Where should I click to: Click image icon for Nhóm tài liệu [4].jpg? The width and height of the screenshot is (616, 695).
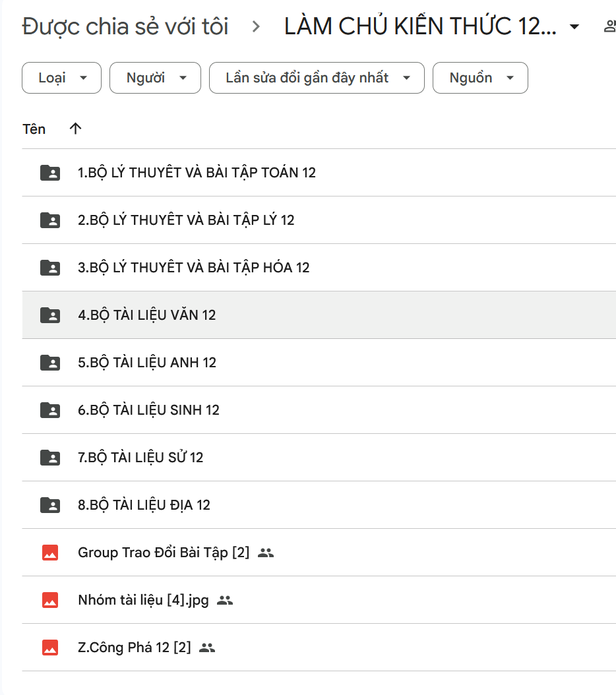50,600
